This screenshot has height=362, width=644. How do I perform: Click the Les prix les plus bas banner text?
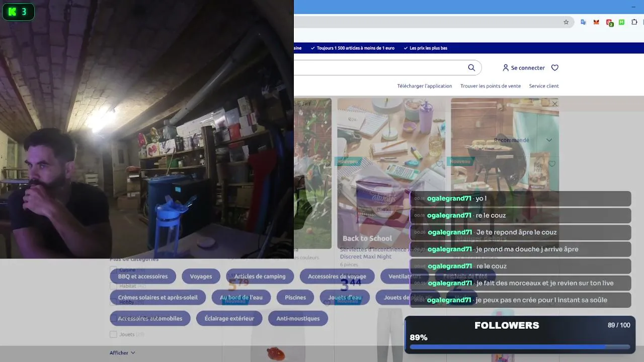pyautogui.click(x=428, y=48)
